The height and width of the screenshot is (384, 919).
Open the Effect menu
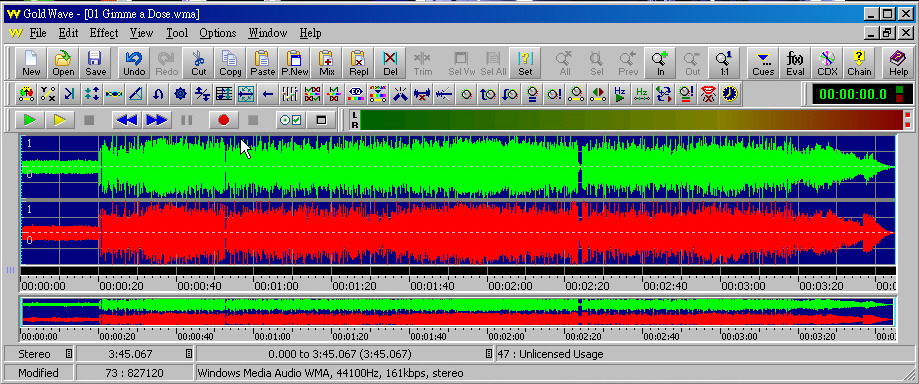pos(104,33)
